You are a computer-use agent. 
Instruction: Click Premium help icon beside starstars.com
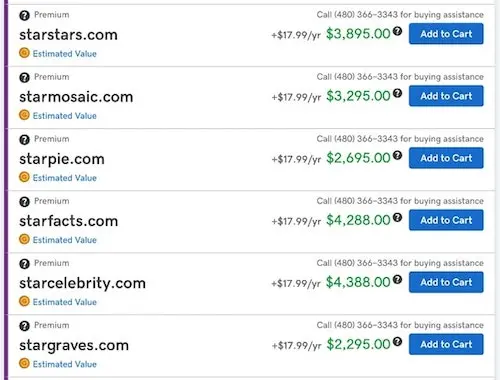(x=24, y=15)
